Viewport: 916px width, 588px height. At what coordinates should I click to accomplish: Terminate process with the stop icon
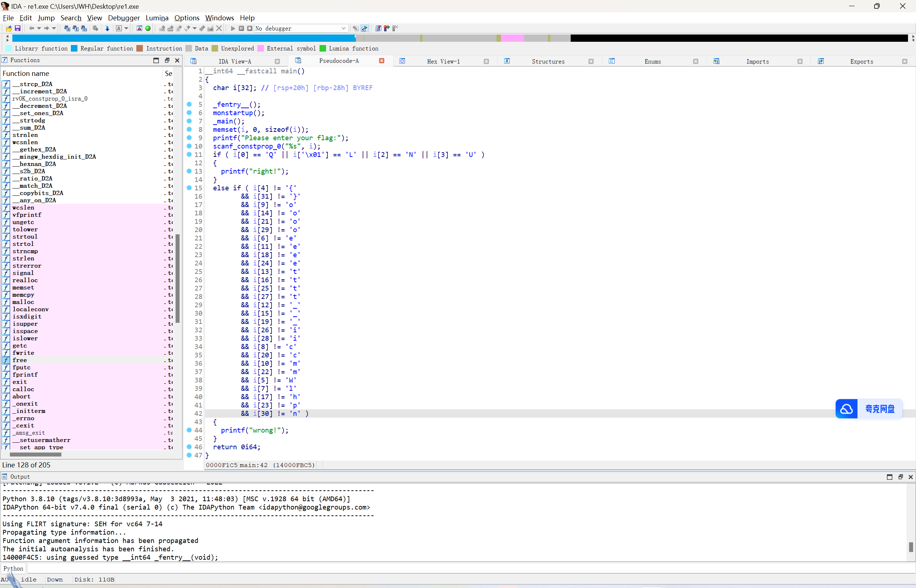[250, 28]
